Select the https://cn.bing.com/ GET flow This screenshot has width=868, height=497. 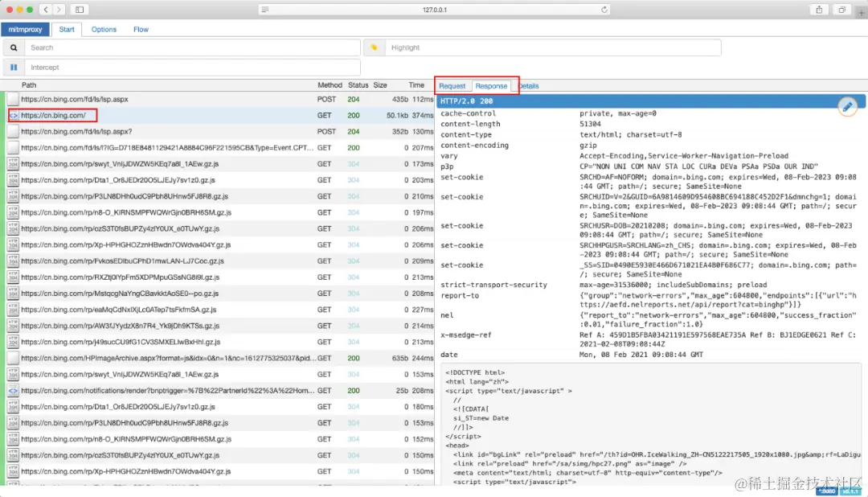coord(220,115)
